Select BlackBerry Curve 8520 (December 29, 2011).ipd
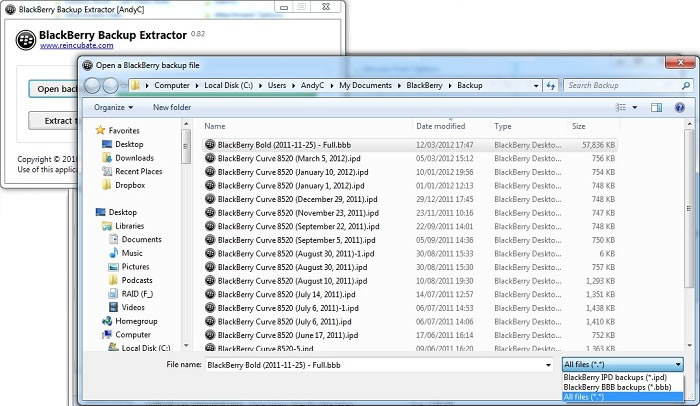700x406 pixels. [410, 199]
